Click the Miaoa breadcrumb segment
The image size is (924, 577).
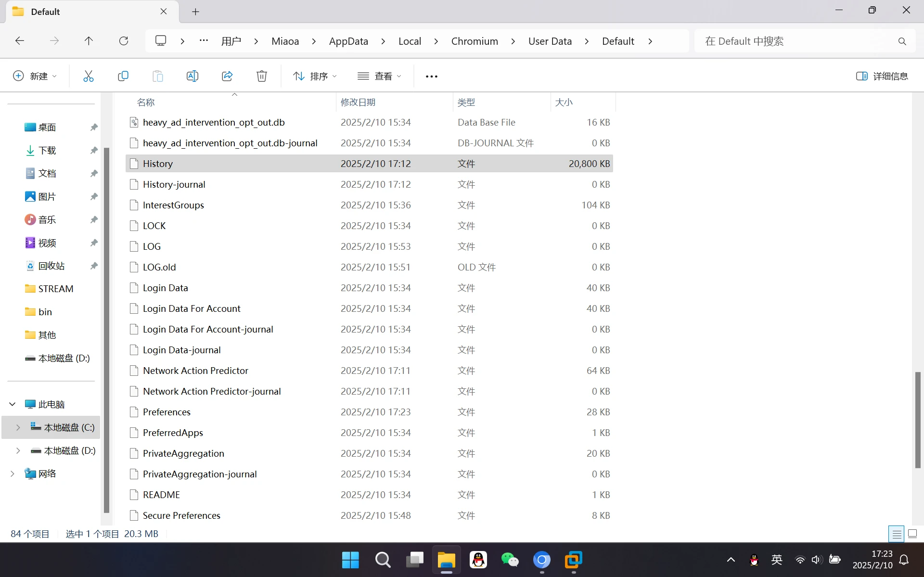point(285,41)
